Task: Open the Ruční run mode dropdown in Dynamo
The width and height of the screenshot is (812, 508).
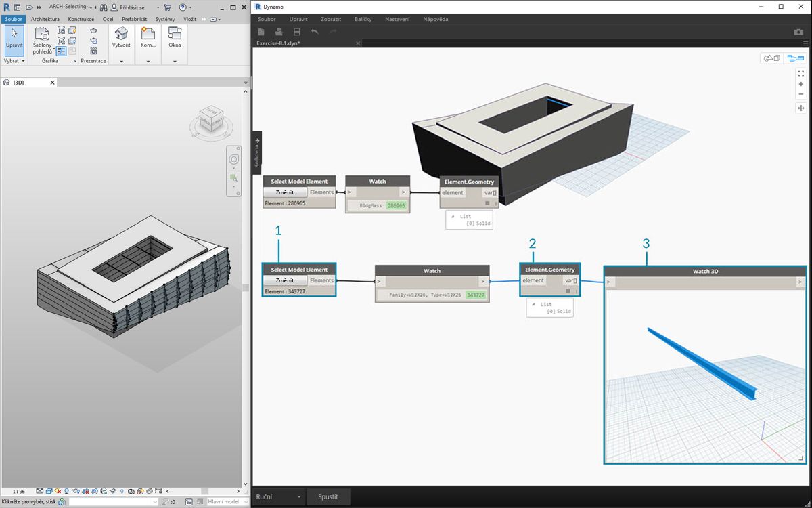Action: (278, 496)
